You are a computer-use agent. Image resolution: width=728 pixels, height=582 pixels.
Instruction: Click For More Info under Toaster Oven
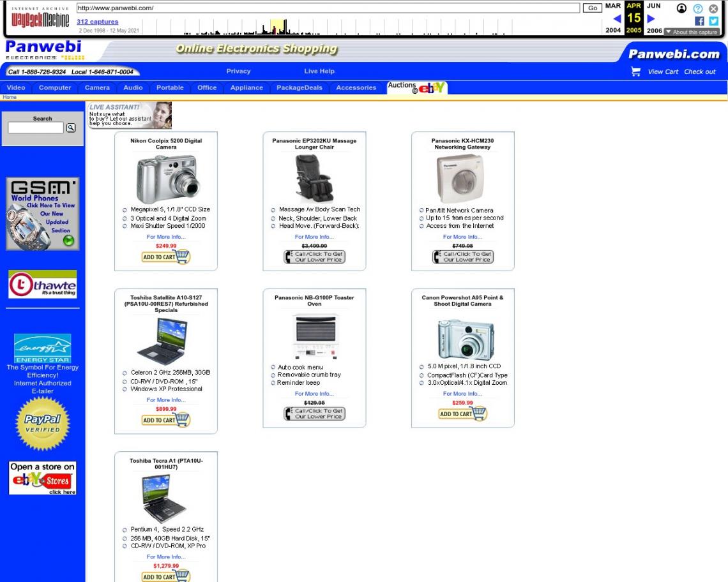point(314,394)
